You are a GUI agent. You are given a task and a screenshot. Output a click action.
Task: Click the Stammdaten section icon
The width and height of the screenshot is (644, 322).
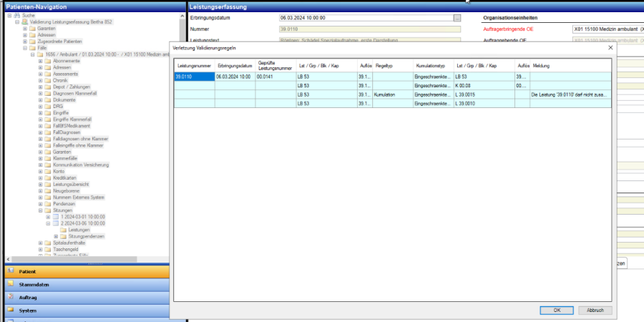coord(10,285)
